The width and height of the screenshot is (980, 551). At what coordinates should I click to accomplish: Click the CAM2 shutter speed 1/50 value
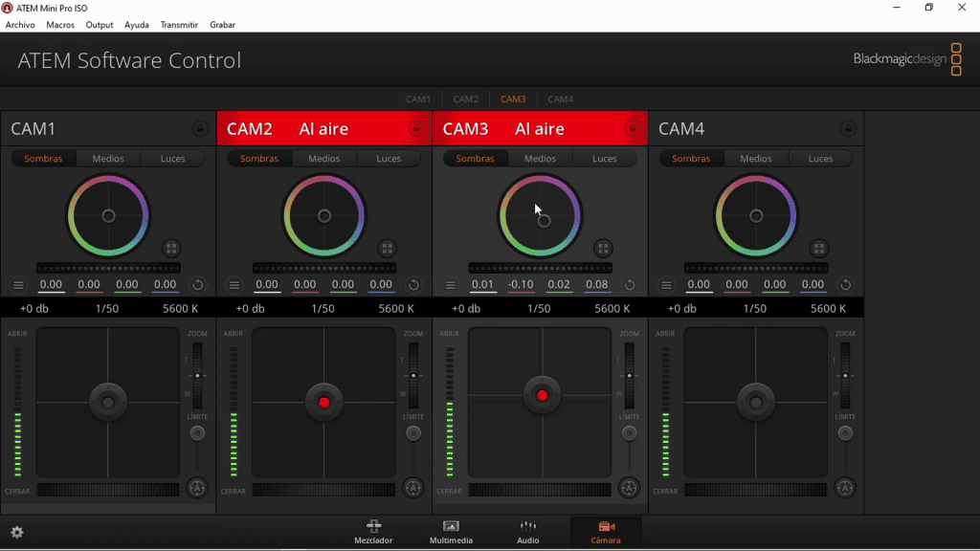(x=323, y=309)
